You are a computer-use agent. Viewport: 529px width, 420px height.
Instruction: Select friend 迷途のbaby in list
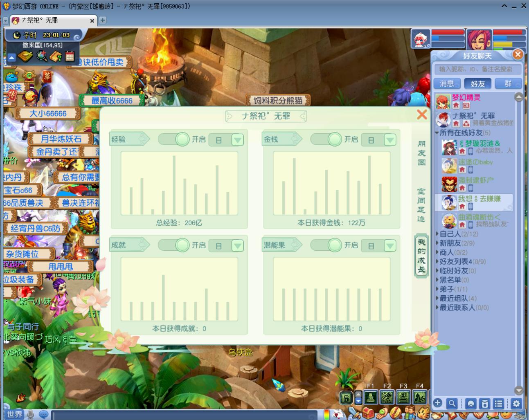(474, 165)
